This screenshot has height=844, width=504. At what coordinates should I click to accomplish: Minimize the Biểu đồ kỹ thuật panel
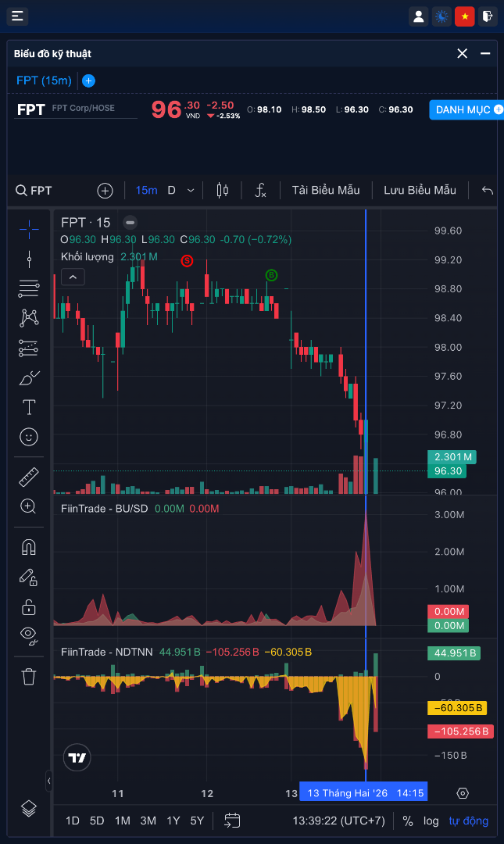(485, 53)
